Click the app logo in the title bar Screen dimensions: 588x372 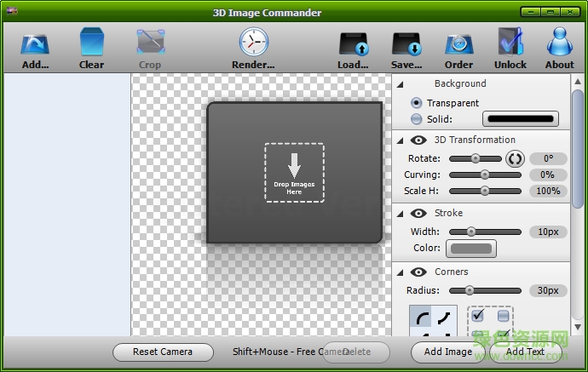(12, 11)
